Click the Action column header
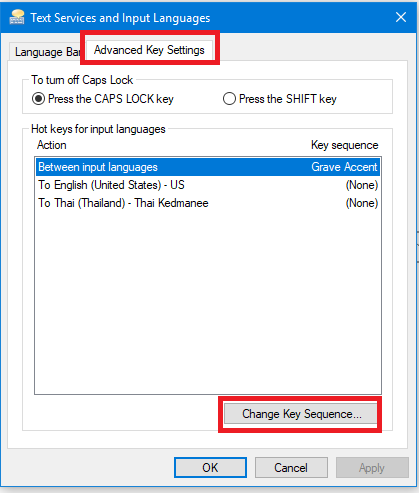Image resolution: width=419 pixels, height=493 pixels. 52,145
